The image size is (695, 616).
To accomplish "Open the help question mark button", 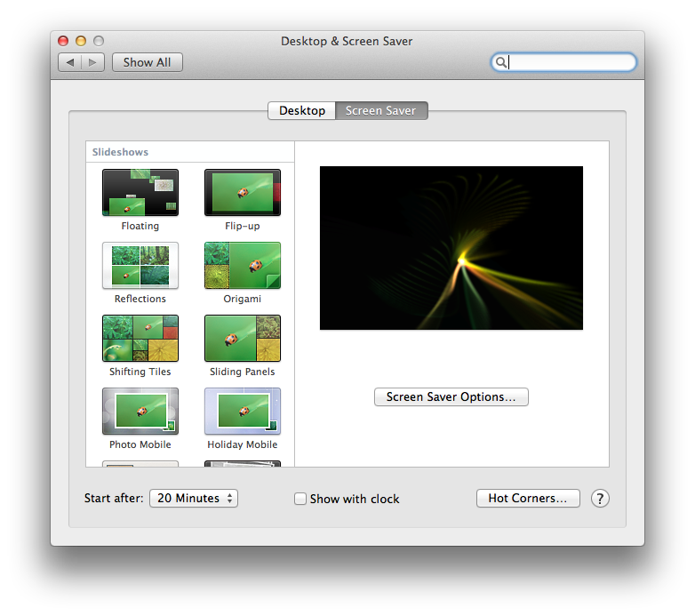I will [x=600, y=499].
